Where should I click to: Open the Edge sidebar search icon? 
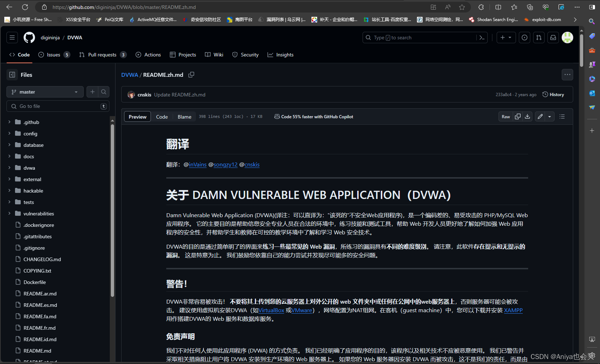[592, 21]
